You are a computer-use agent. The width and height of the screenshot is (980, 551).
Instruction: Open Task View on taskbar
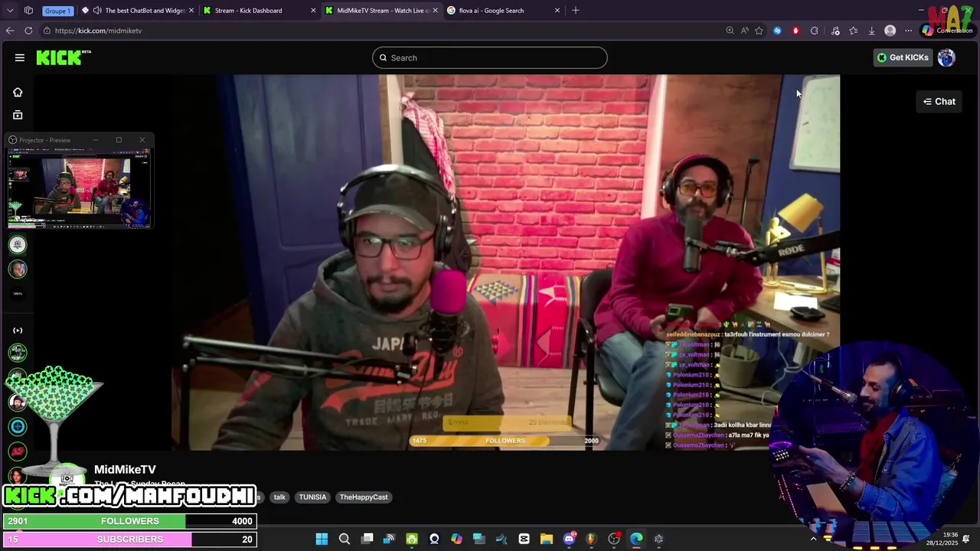pyautogui.click(x=367, y=539)
